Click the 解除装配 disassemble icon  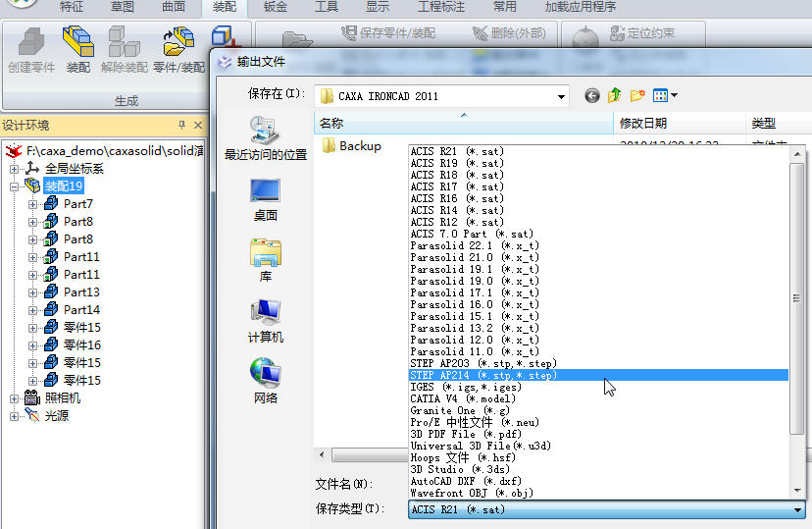click(125, 50)
